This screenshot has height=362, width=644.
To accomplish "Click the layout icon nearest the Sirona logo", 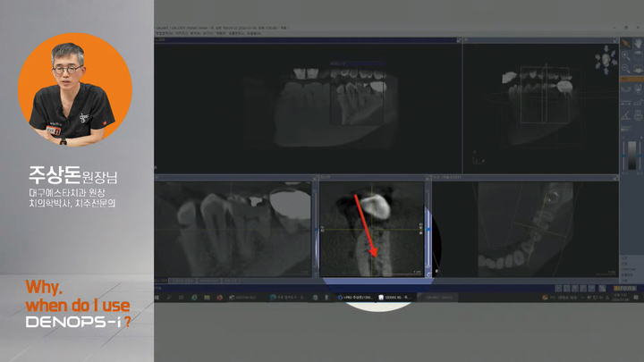I will click(602, 289).
